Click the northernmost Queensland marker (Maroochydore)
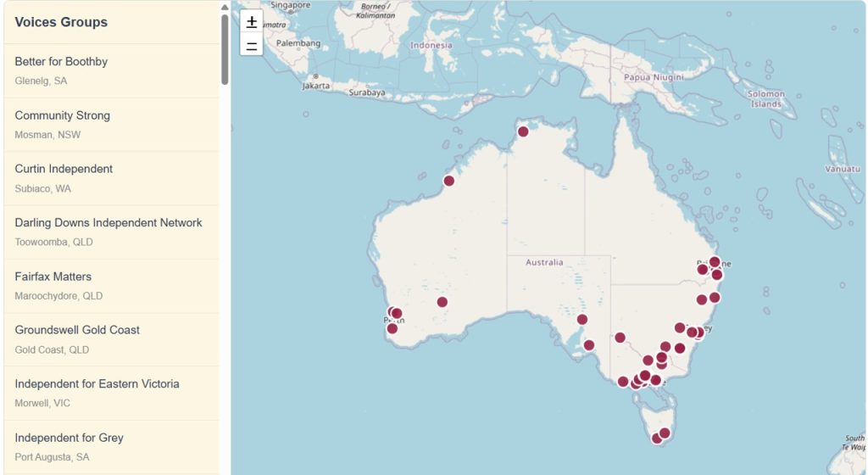This screenshot has height=475, width=868. pos(715,262)
